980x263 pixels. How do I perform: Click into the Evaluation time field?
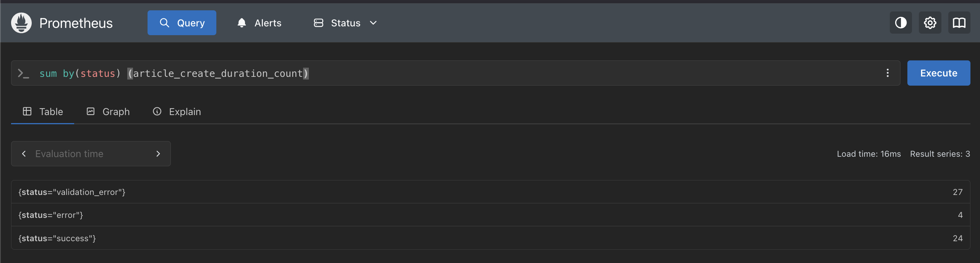pos(90,154)
